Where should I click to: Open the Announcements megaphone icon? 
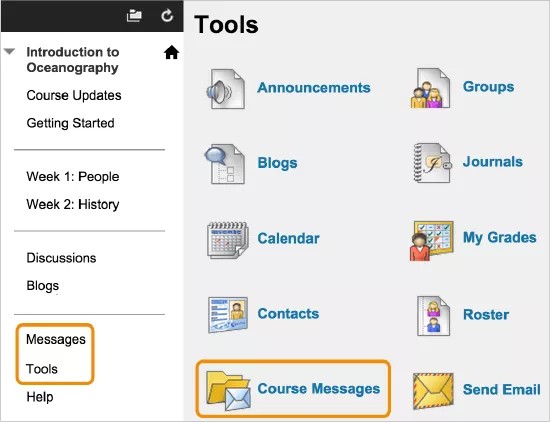tap(226, 89)
